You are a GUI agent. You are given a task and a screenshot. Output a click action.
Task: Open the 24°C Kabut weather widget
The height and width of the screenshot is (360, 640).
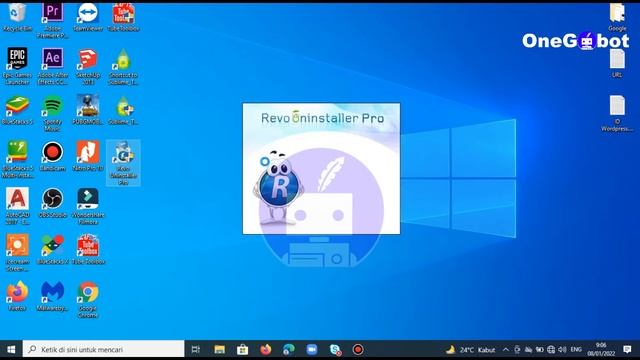[x=471, y=350]
